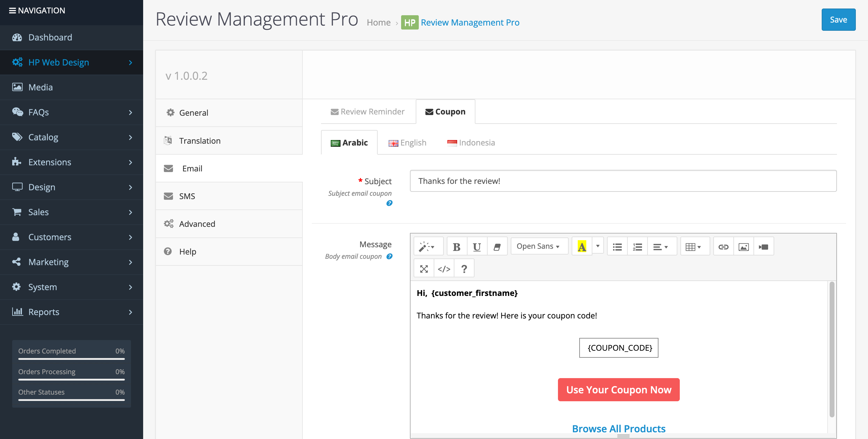Open the magic wand styles dropdown
Image resolution: width=868 pixels, height=439 pixels.
point(428,246)
